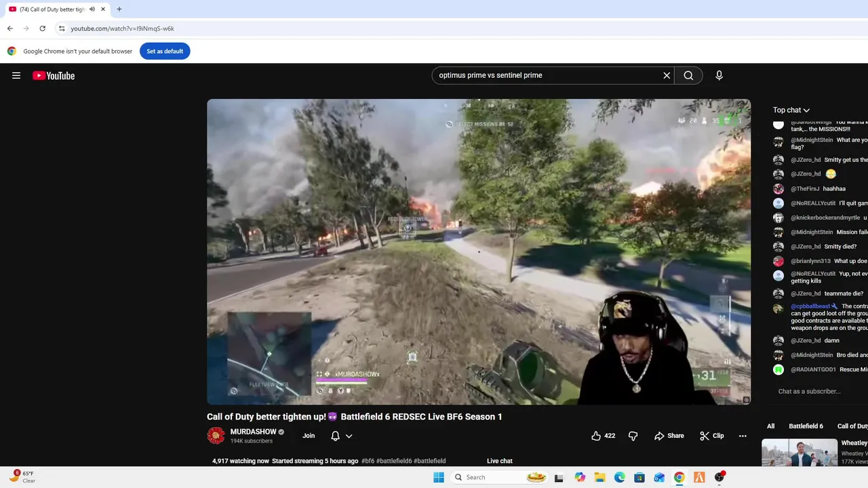
Task: Click the live stream video player
Action: (479, 251)
